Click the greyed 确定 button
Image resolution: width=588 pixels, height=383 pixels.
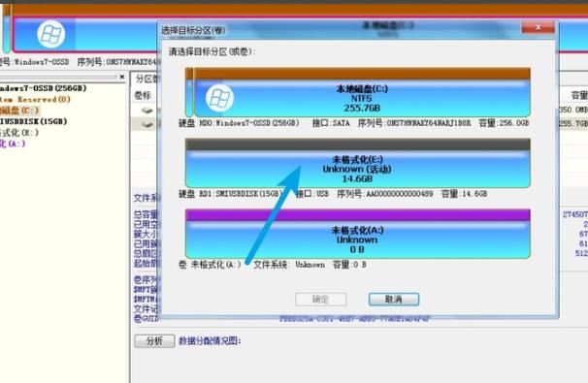click(x=320, y=299)
